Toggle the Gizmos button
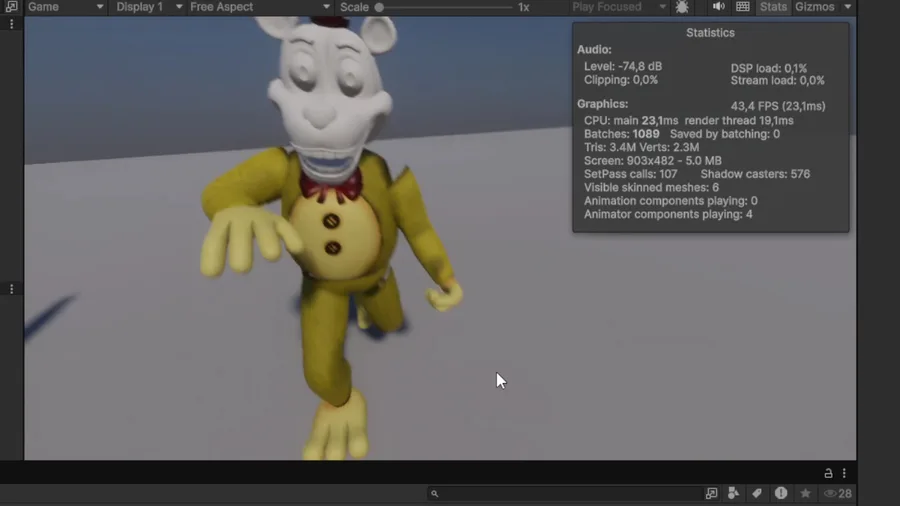Viewport: 900px width, 506px height. [x=814, y=7]
